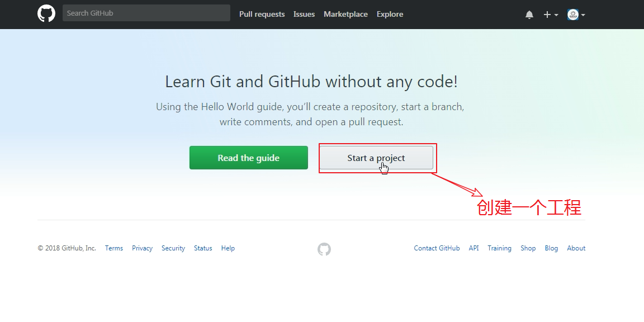
Task: Expand the plus create-new dropdown
Action: click(x=551, y=15)
